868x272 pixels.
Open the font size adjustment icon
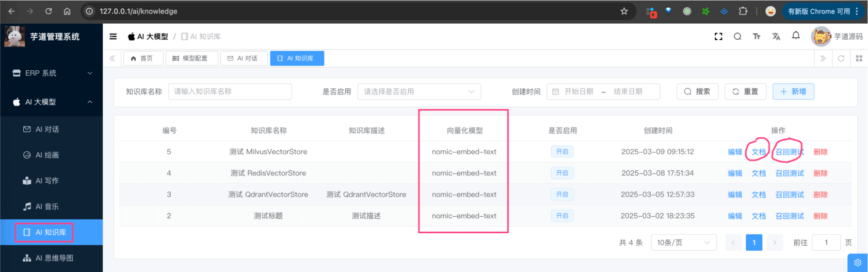coord(757,37)
